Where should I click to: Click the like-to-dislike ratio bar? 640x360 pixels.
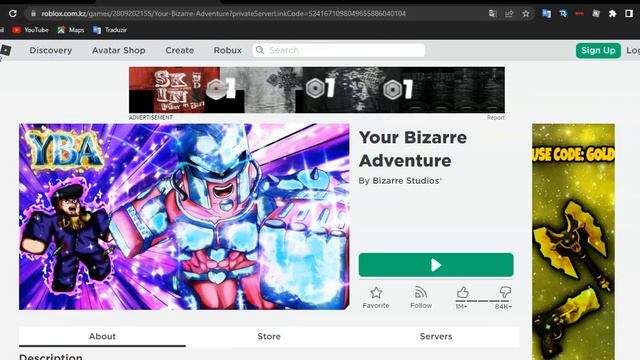tap(483, 301)
